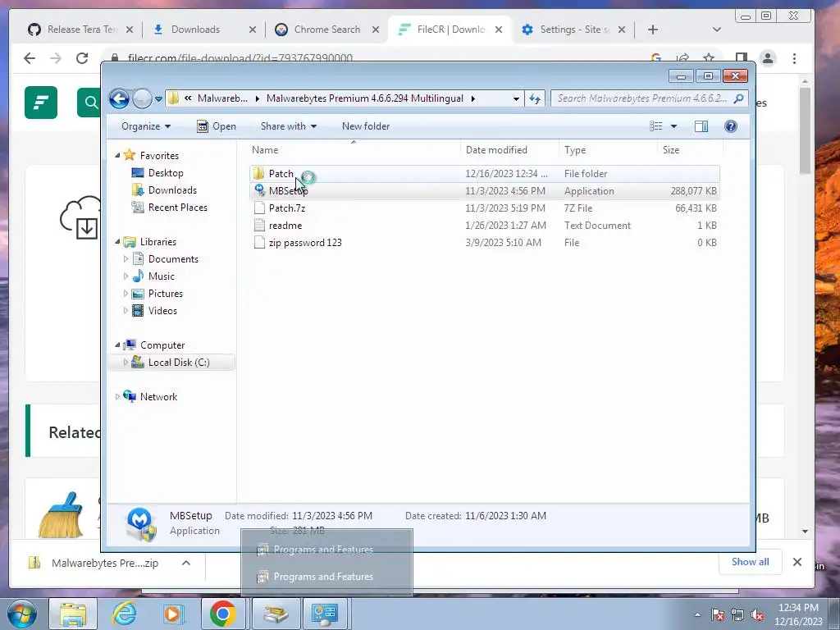The width and height of the screenshot is (840, 630).
Task: Expand the Network node
Action: click(117, 397)
